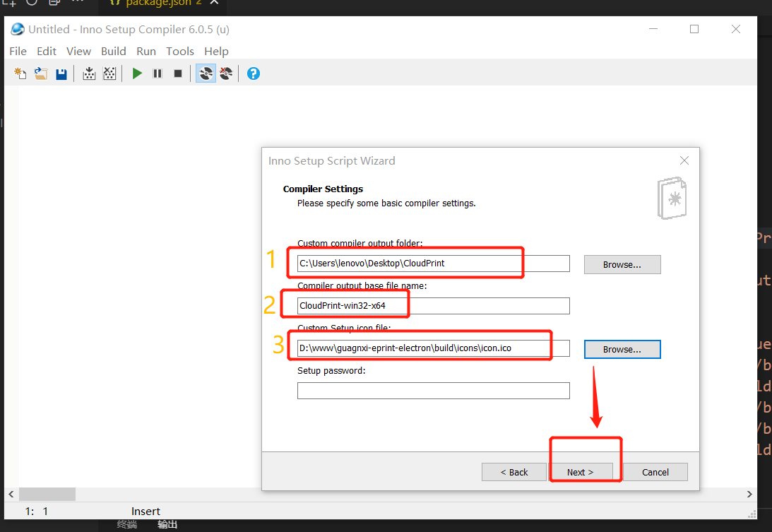Close the Inno Setup Script Wizard dialog

click(684, 160)
